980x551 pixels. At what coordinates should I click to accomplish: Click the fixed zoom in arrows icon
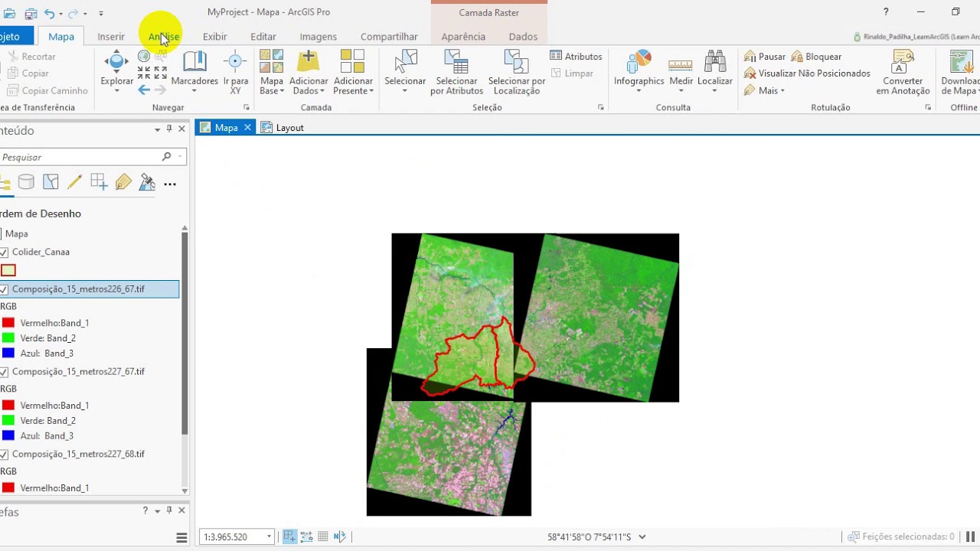[x=143, y=73]
